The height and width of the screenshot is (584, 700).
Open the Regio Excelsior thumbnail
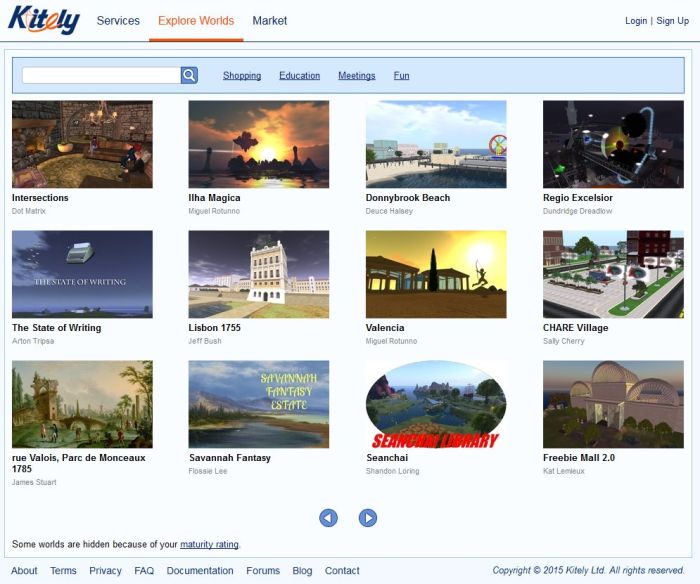(x=613, y=144)
